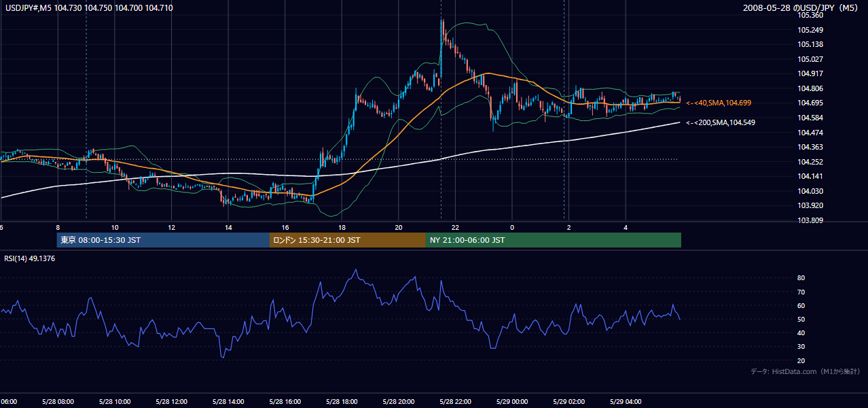The image size is (868, 408).
Task: Click RSI scale value 70
Action: [x=801, y=292]
